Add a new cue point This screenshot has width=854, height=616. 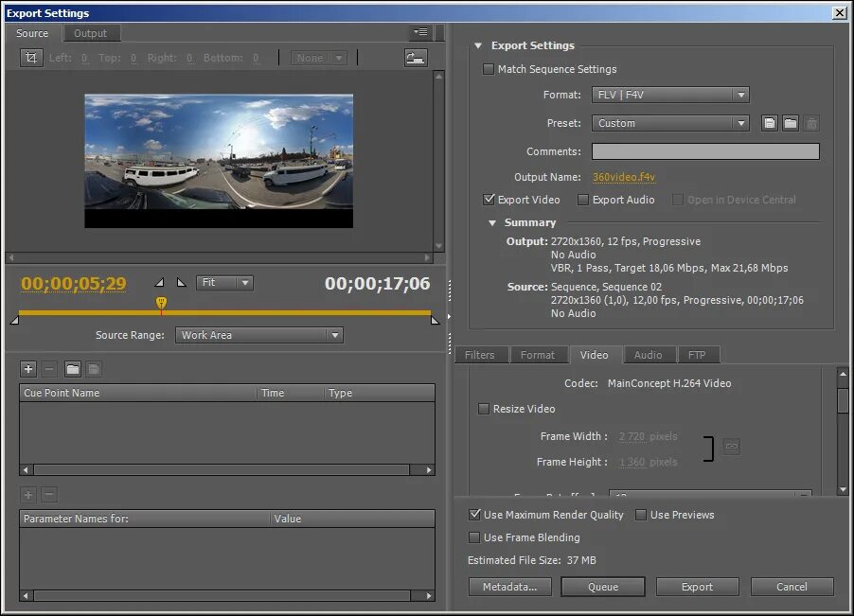coord(28,369)
